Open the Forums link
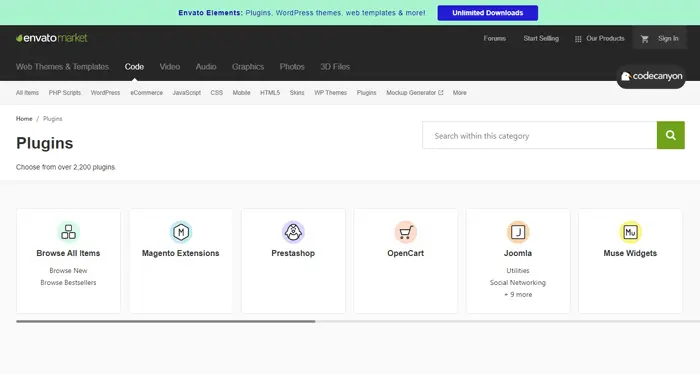 click(x=495, y=38)
